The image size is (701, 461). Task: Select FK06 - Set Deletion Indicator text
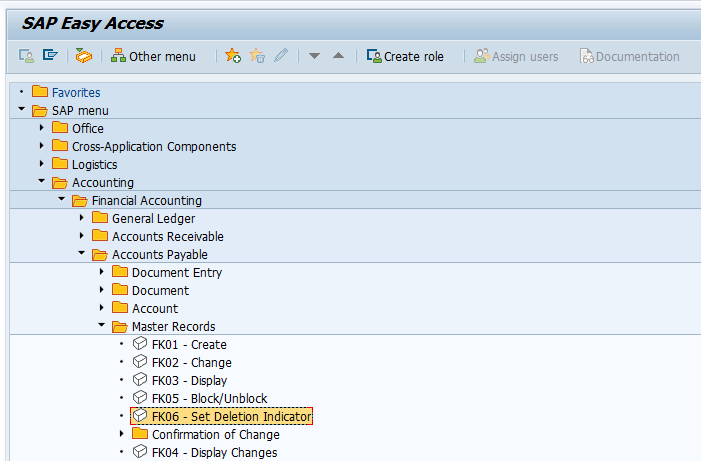pyautogui.click(x=232, y=417)
